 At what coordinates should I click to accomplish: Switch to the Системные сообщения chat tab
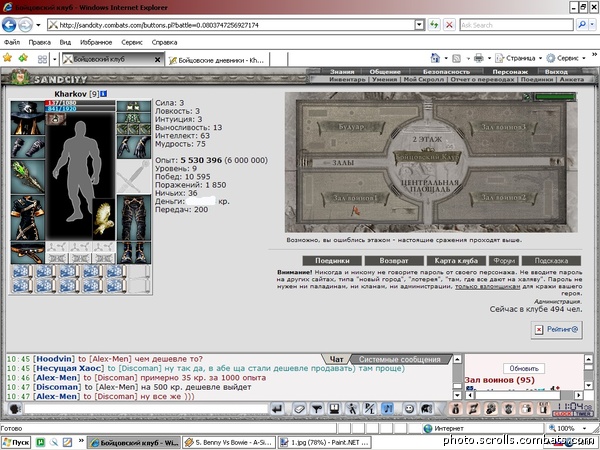click(x=399, y=359)
